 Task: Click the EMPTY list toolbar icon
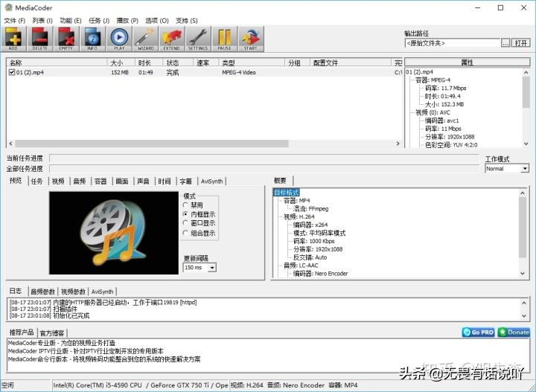(66, 39)
